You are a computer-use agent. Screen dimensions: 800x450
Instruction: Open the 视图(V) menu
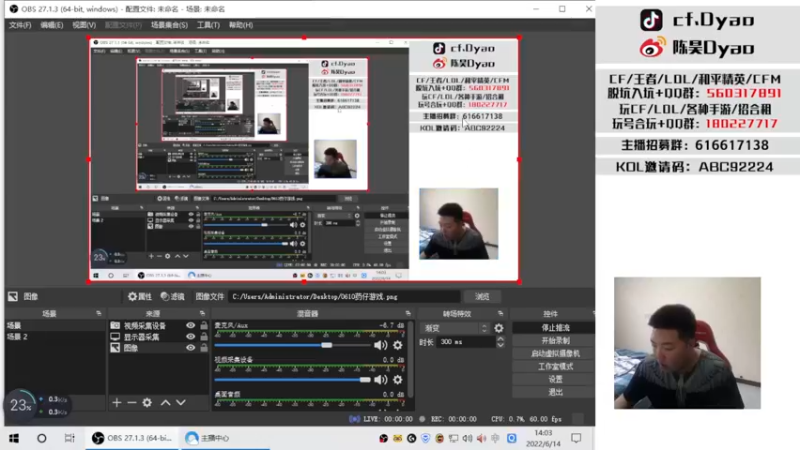[x=84, y=25]
